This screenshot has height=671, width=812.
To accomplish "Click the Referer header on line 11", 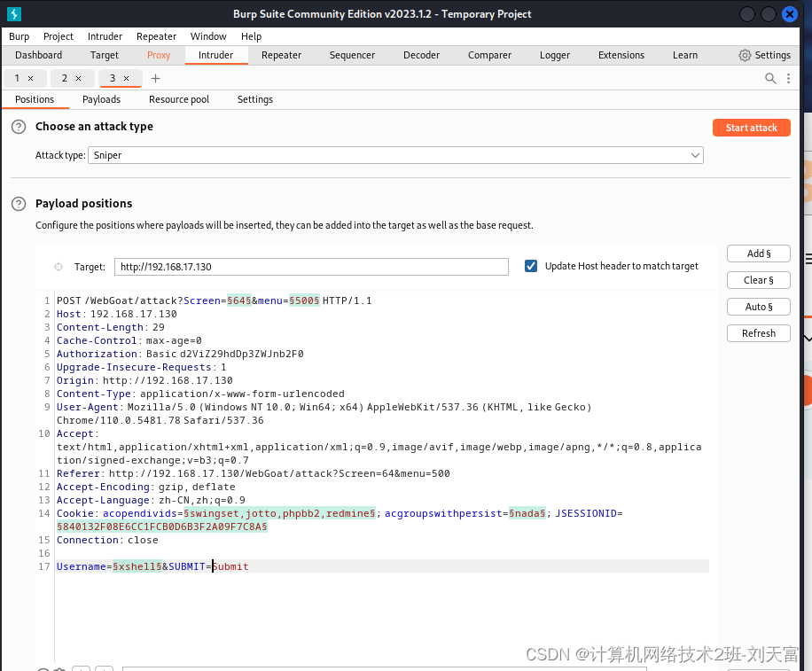I will tap(254, 473).
